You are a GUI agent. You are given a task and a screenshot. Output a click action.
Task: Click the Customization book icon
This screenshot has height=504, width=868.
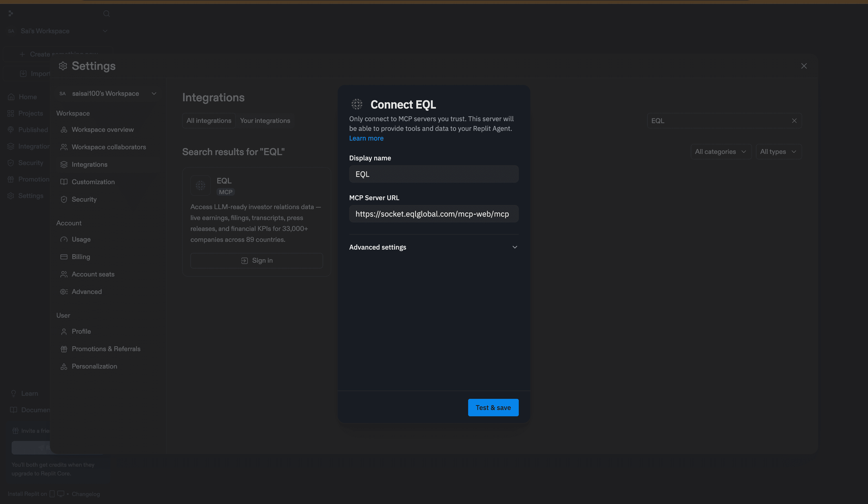(x=64, y=182)
